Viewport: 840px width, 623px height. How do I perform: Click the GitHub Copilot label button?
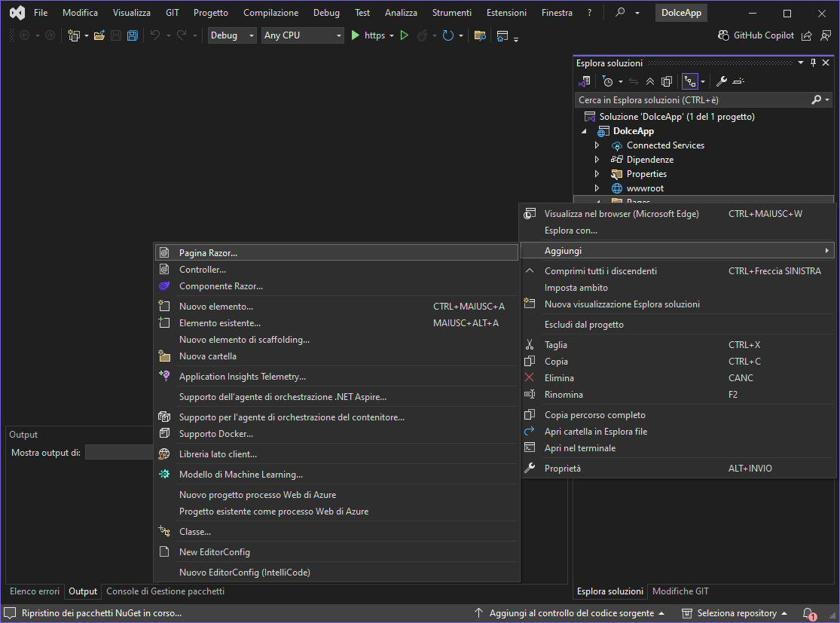click(763, 35)
